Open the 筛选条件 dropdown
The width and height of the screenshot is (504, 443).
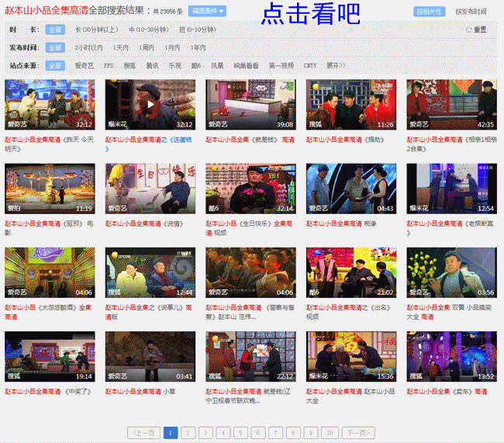point(207,12)
